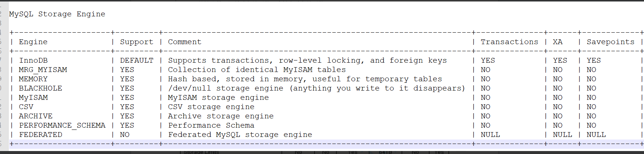This screenshot has width=644, height=154.
Task: Click the 'Support' column header
Action: (x=137, y=42)
